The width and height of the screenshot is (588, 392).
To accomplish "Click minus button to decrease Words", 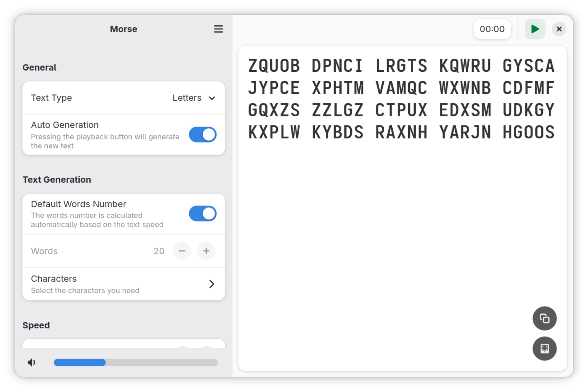I will coord(182,251).
